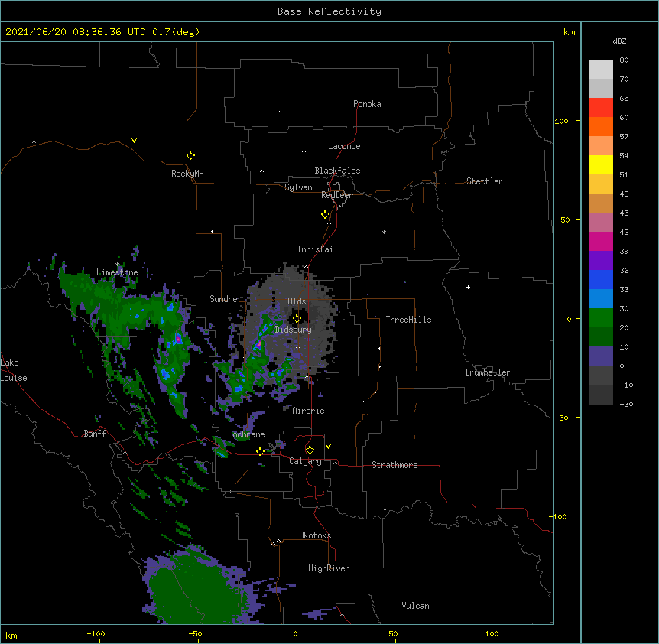The height and width of the screenshot is (644, 659).
Task: Select the royal blue swatch in dBZ legend
Action: 601,279
